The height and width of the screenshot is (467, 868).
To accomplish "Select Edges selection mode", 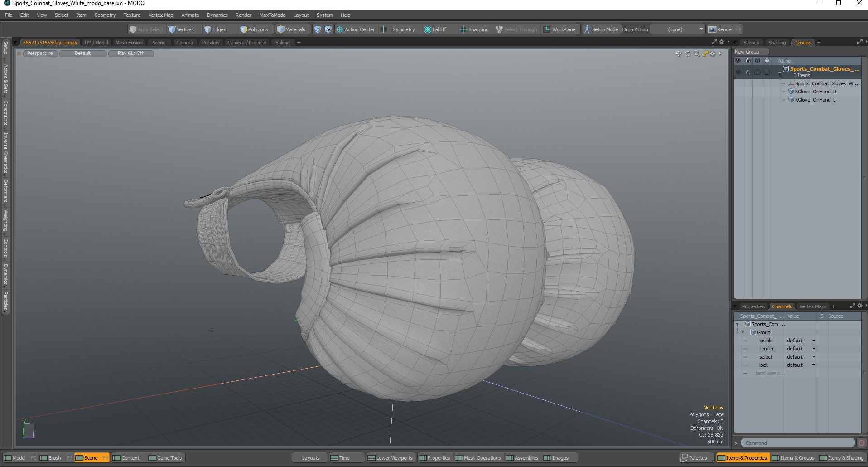I will tap(215, 29).
